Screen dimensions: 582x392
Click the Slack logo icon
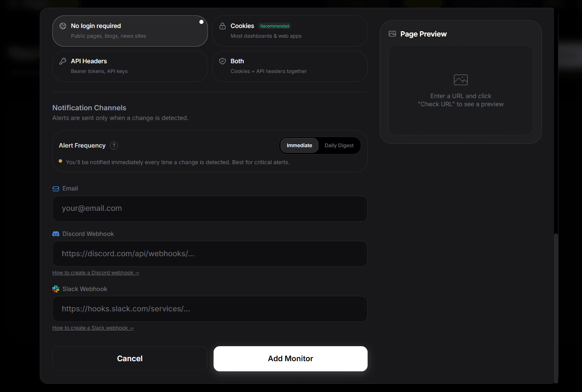[56, 289]
